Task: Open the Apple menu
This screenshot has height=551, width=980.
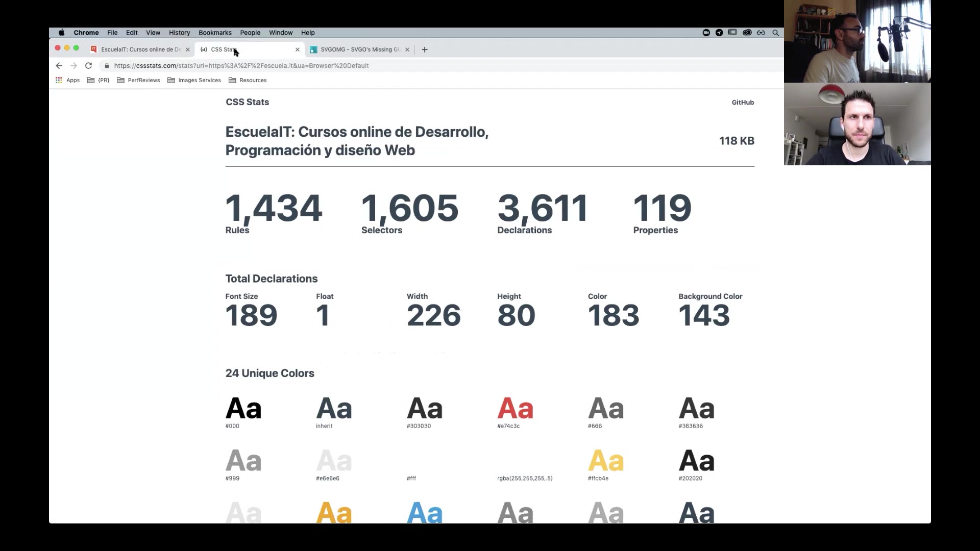Action: click(x=61, y=33)
